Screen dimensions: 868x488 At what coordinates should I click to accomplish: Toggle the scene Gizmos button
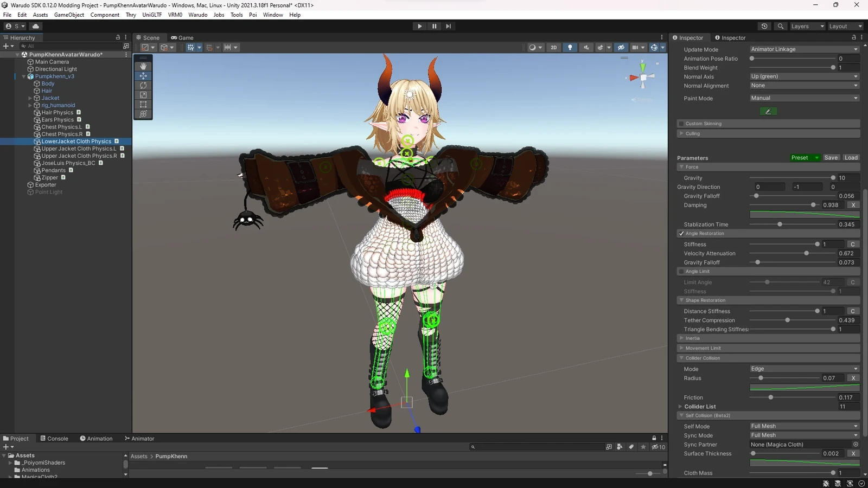[654, 47]
